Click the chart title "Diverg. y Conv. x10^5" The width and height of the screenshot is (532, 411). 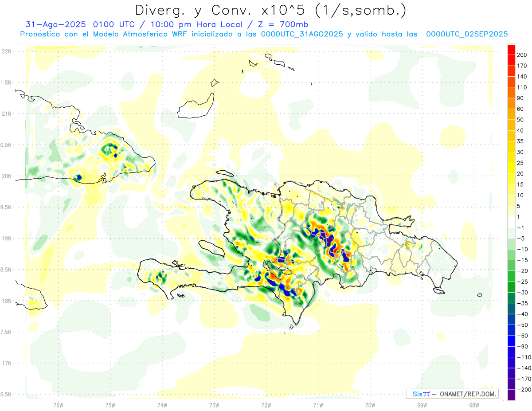[220, 10]
